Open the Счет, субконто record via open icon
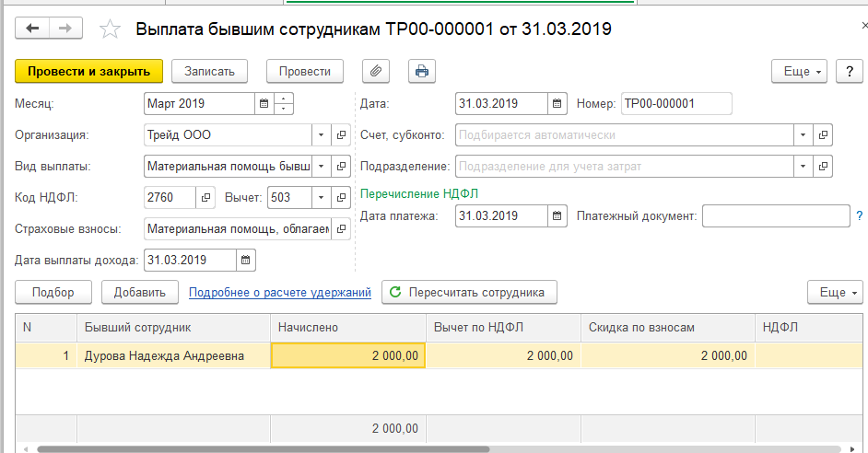868x453 pixels. click(x=823, y=135)
